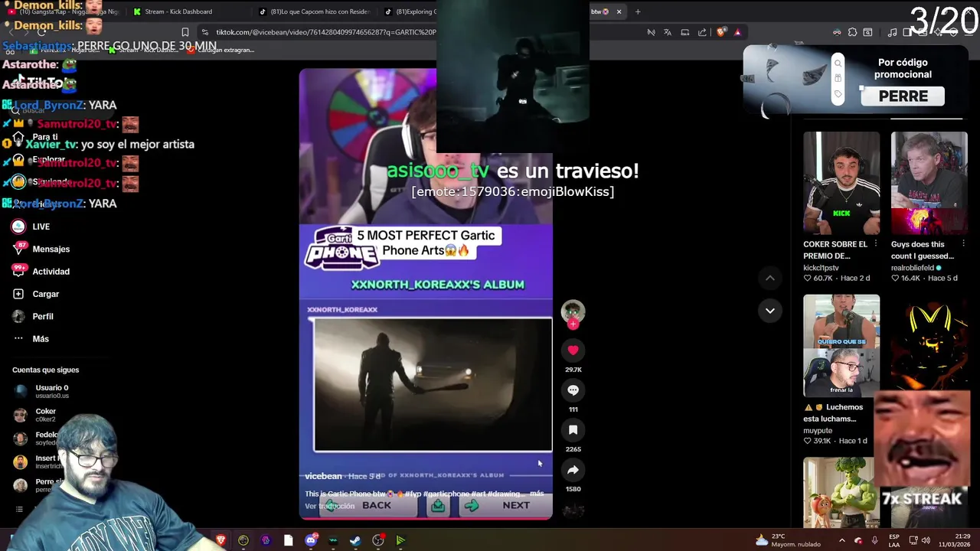Image resolution: width=980 pixels, height=551 pixels.
Task: Open a new browser tab with plus
Action: [637, 11]
